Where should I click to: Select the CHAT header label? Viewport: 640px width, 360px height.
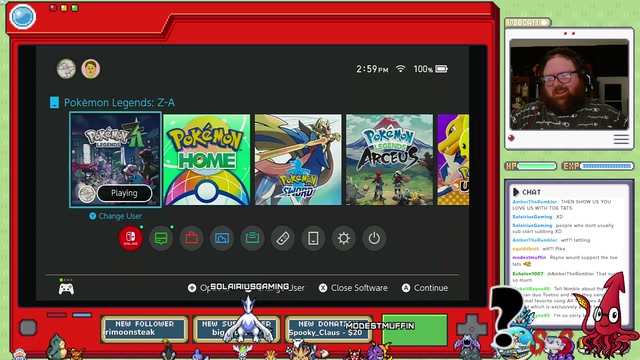[531, 192]
